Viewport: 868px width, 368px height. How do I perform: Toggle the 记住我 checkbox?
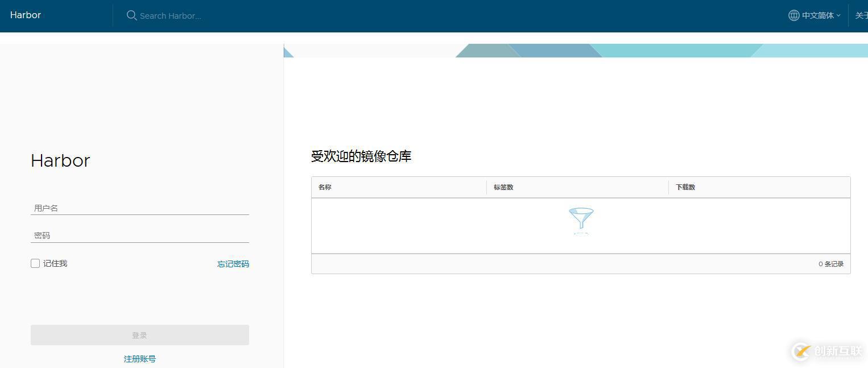point(35,263)
